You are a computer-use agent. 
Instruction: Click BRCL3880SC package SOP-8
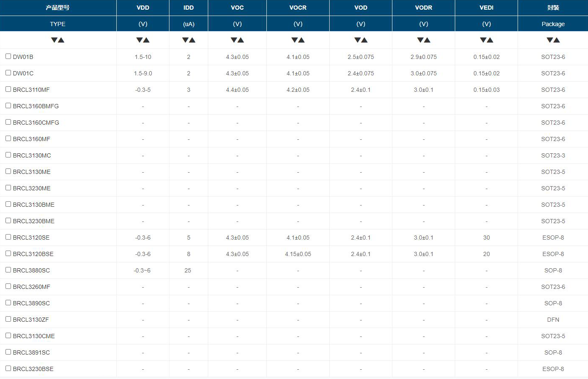pyautogui.click(x=553, y=270)
